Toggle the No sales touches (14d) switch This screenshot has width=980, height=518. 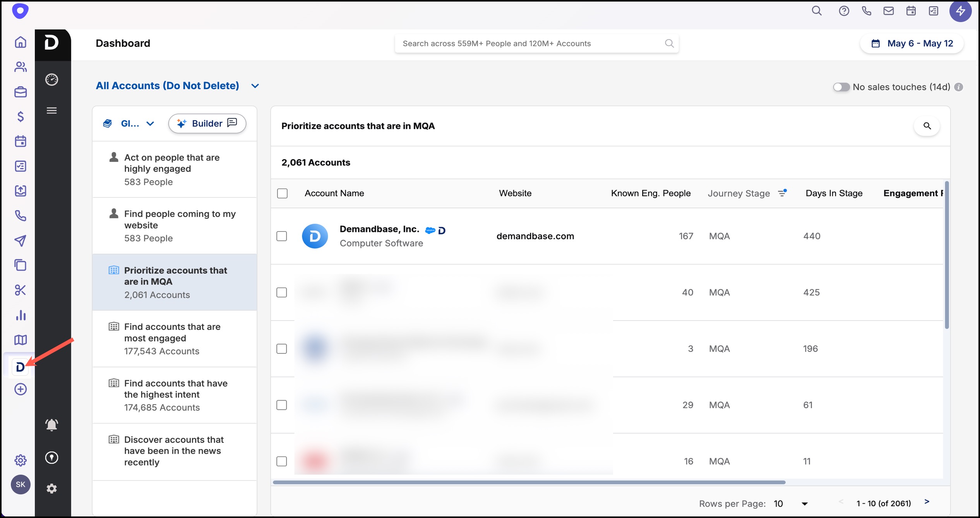coord(841,87)
